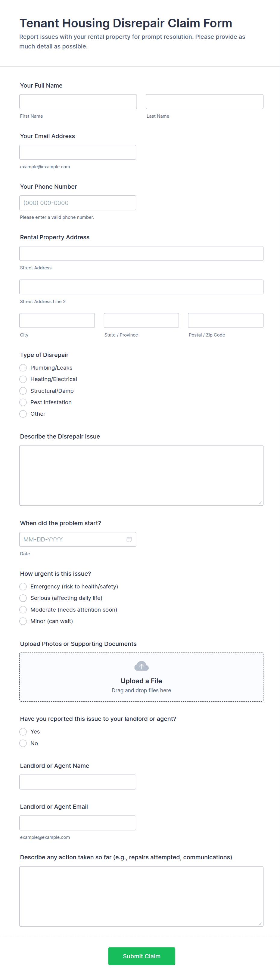Select Serious urgency level
The height and width of the screenshot is (980, 280).
pyautogui.click(x=23, y=598)
